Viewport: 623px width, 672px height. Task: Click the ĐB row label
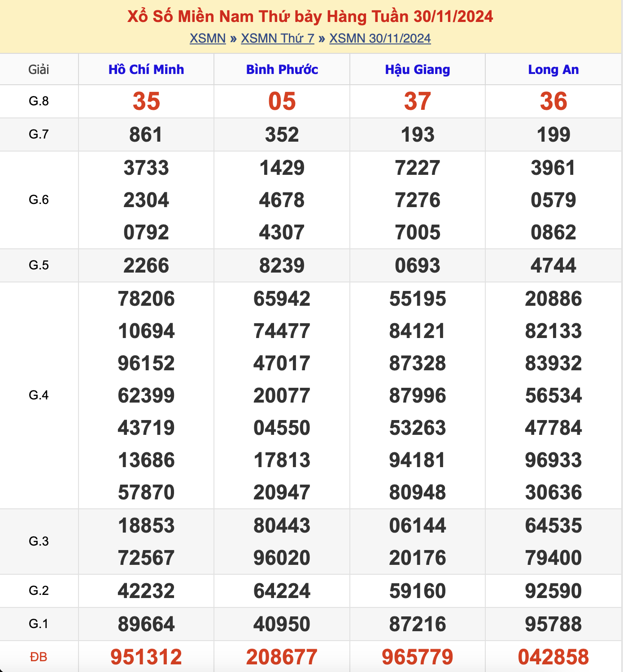[x=39, y=657]
